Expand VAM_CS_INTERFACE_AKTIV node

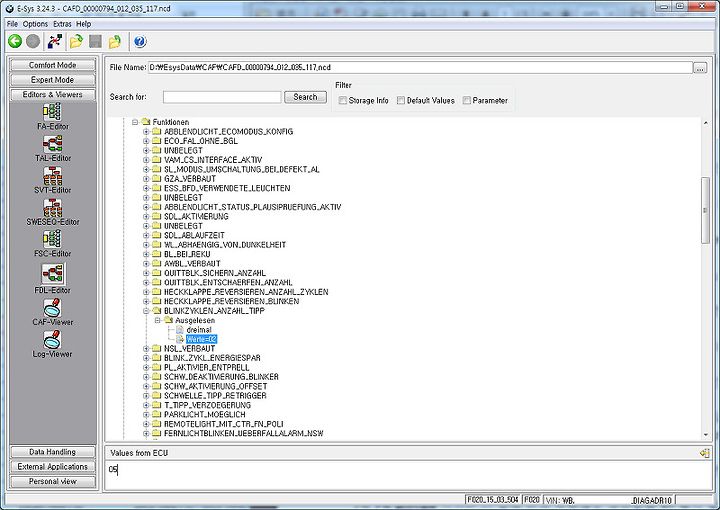point(146,160)
